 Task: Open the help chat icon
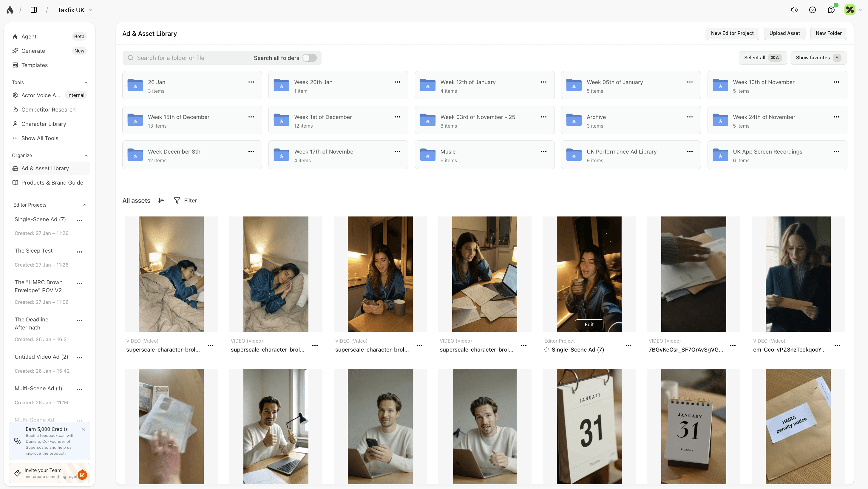831,10
